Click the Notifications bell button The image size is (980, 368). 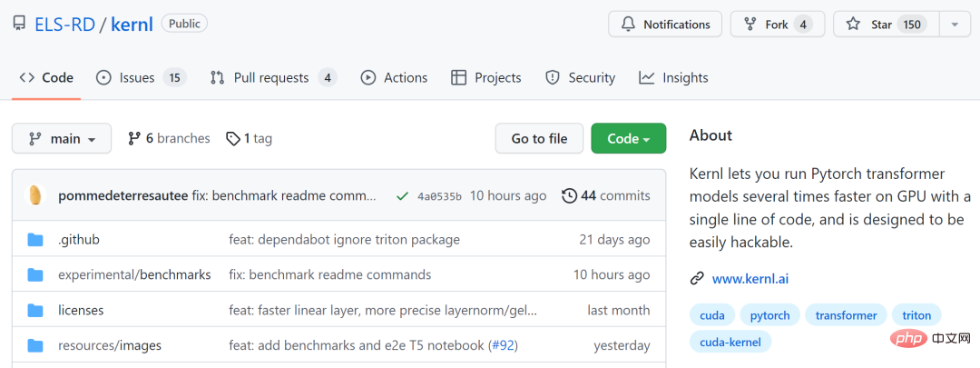665,25
